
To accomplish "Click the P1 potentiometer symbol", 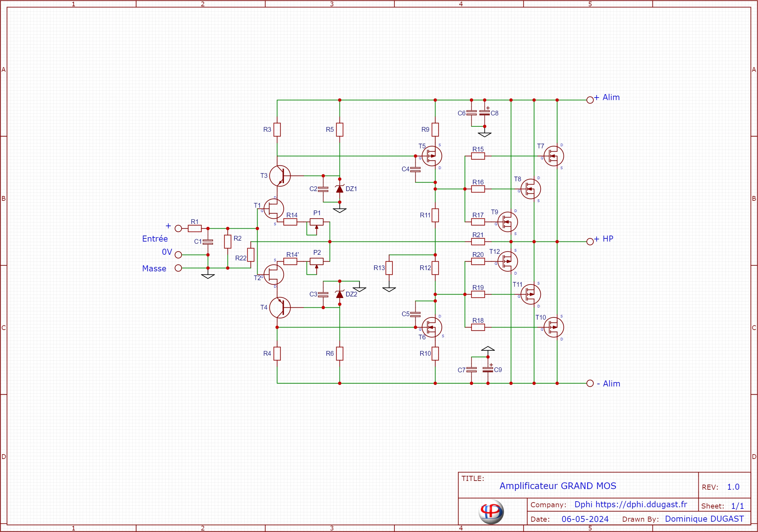I will (316, 222).
